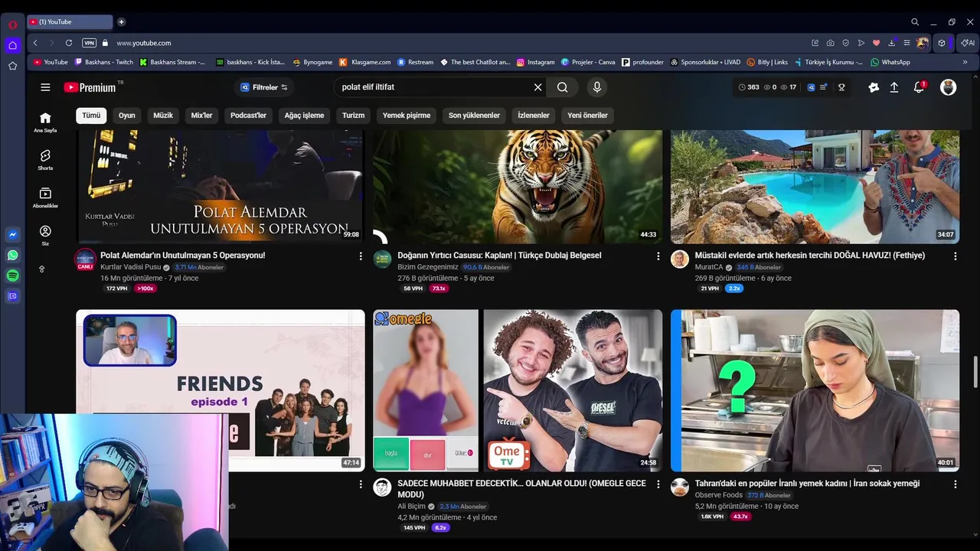Go back in browser history
Viewport: 980px width, 551px height.
click(35, 43)
